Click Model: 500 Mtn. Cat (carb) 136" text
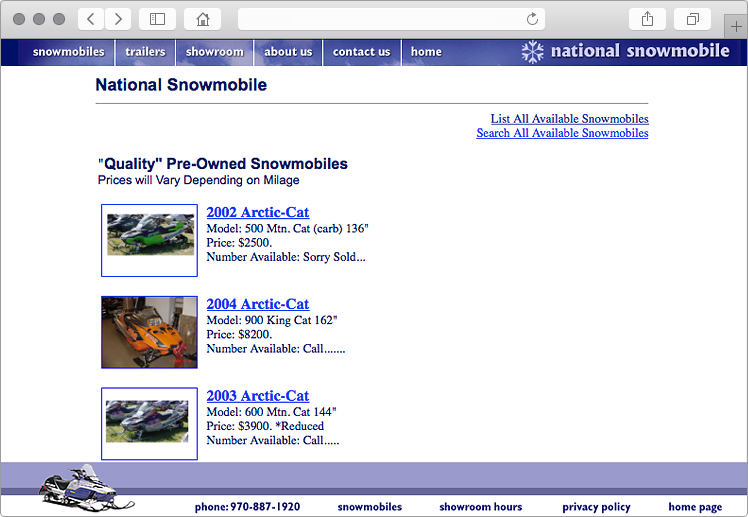The width and height of the screenshot is (748, 517). coord(287,228)
